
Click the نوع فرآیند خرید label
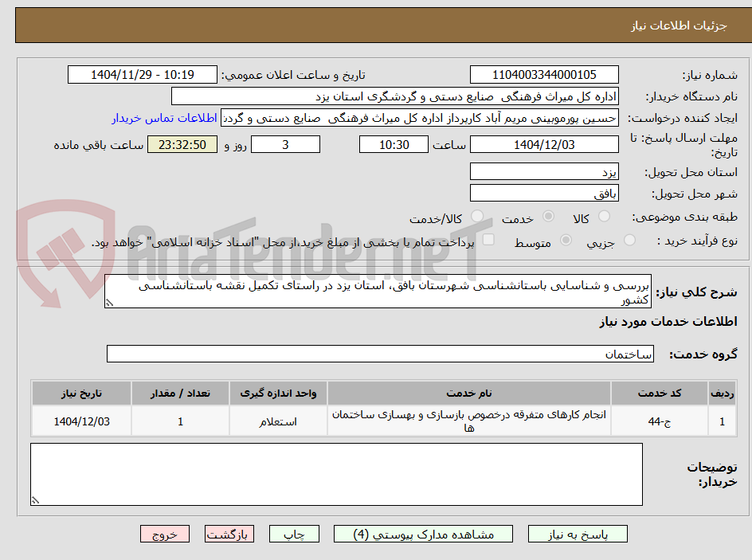tap(697, 241)
